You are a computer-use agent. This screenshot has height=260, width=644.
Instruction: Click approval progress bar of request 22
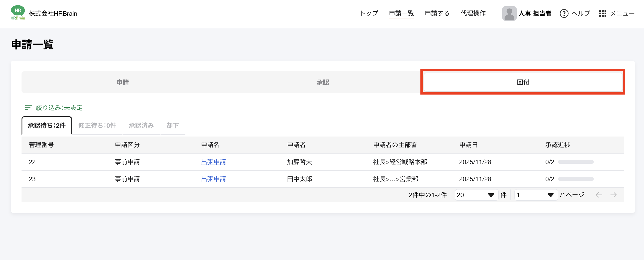[576, 162]
